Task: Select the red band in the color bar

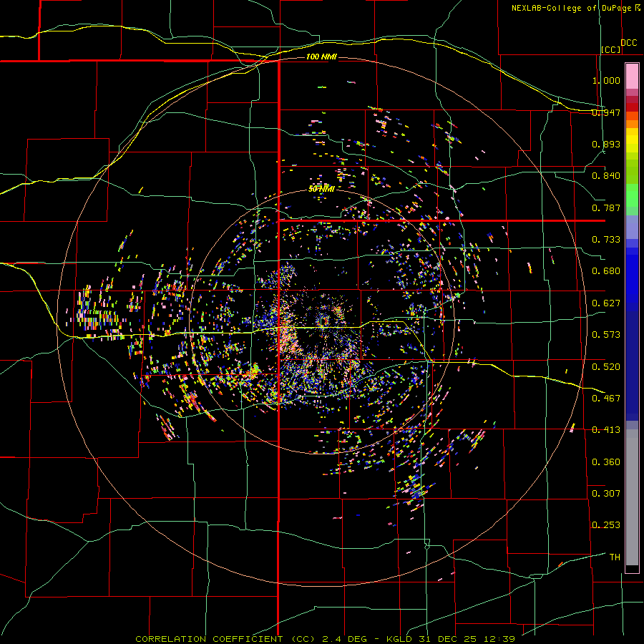Action: pos(632,107)
